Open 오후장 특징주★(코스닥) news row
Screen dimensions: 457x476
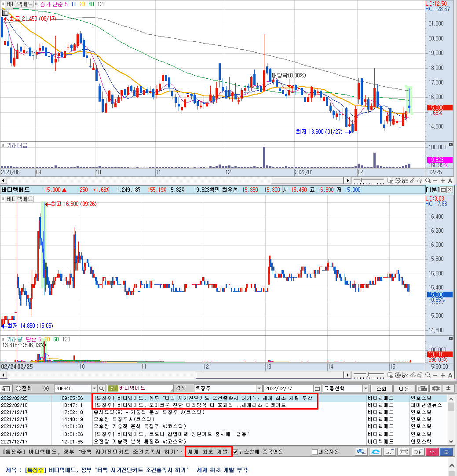point(223,419)
